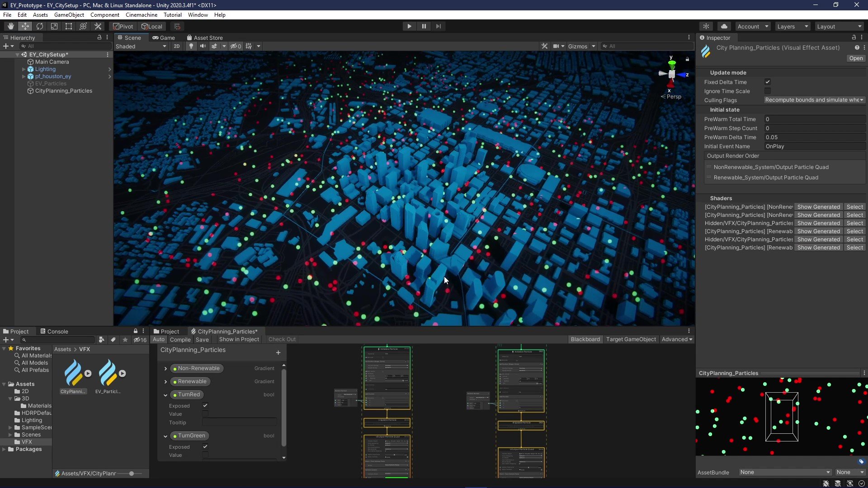Open the Layers dropdown
868x488 pixels.
pyautogui.click(x=792, y=26)
